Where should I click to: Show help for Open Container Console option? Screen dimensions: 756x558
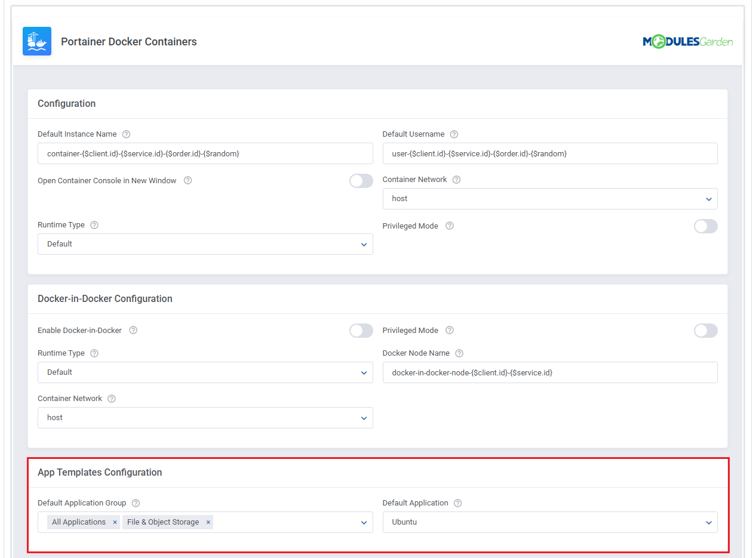point(188,180)
